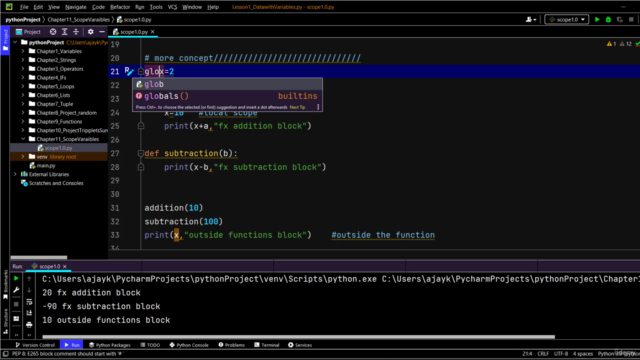This screenshot has width=640, height=360.
Task: Rerun scope1.0 using Run panel green arrow
Action: (x=16, y=278)
